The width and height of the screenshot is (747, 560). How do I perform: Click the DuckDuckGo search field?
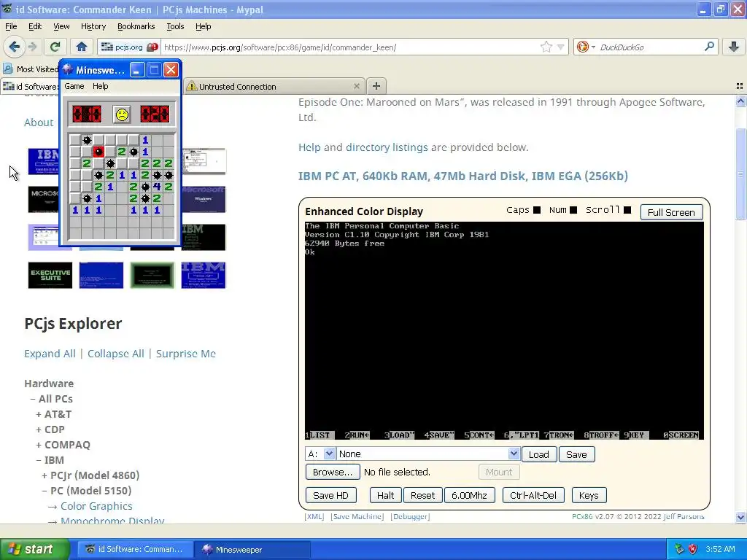pyautogui.click(x=649, y=47)
